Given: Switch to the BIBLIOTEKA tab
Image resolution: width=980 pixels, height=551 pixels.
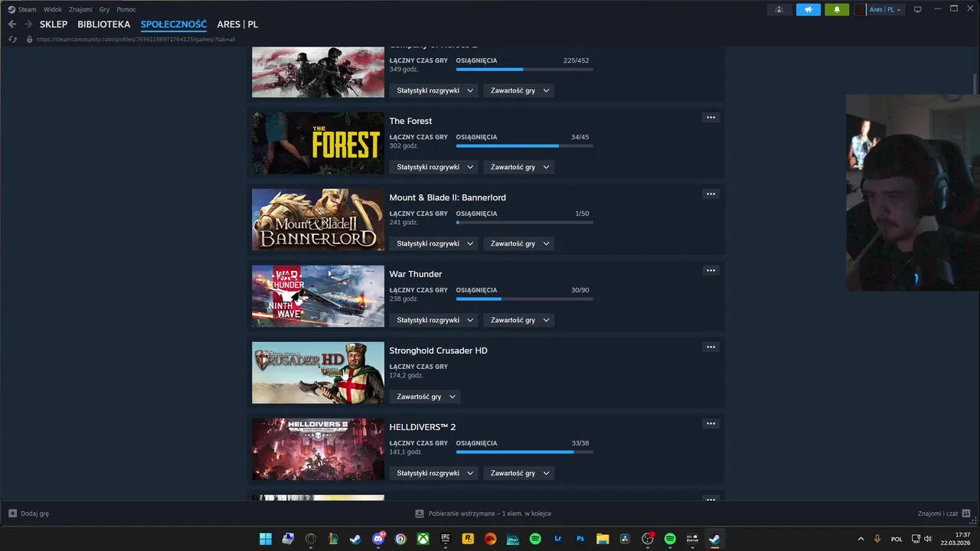Looking at the screenshot, I should pyautogui.click(x=104, y=24).
